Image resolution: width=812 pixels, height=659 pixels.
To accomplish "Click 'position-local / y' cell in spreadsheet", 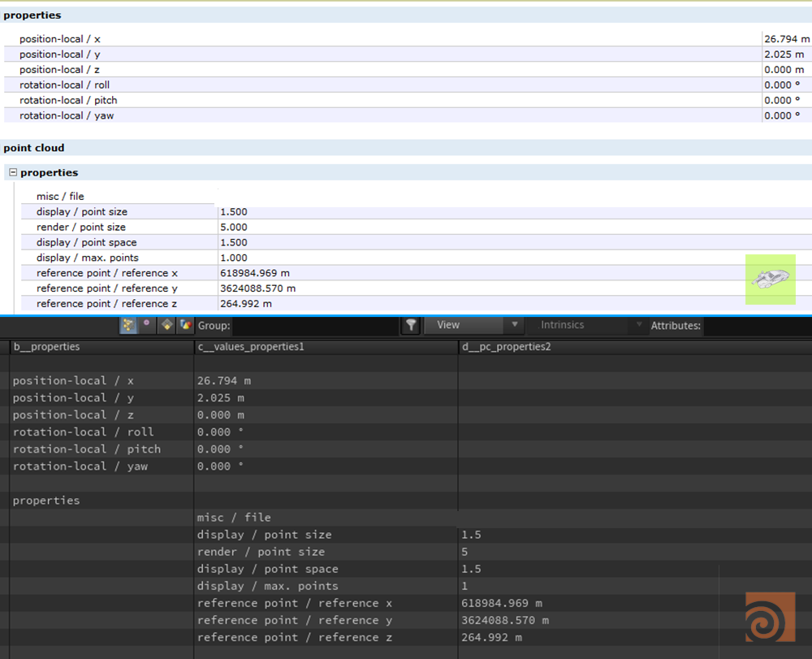I will [102, 398].
